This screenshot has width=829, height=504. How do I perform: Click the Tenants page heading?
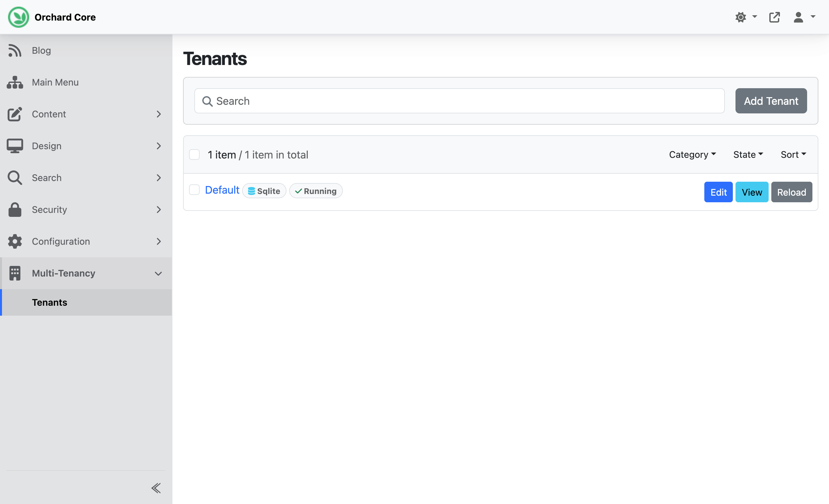pyautogui.click(x=215, y=59)
